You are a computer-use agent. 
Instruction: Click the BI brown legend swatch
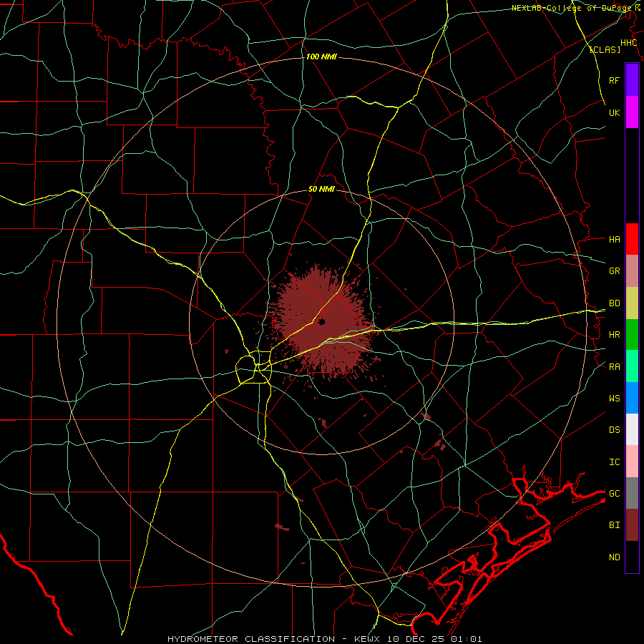(632, 525)
